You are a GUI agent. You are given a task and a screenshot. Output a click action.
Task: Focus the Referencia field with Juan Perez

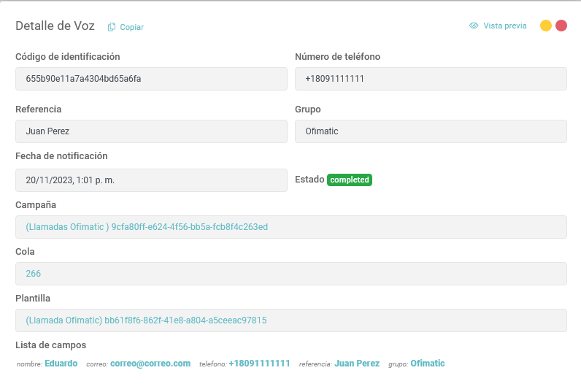coord(151,131)
